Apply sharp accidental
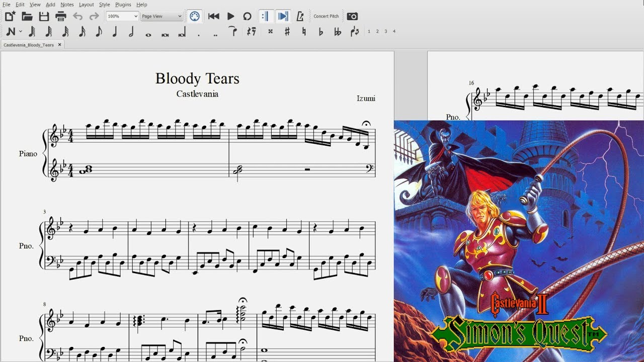 coord(287,31)
